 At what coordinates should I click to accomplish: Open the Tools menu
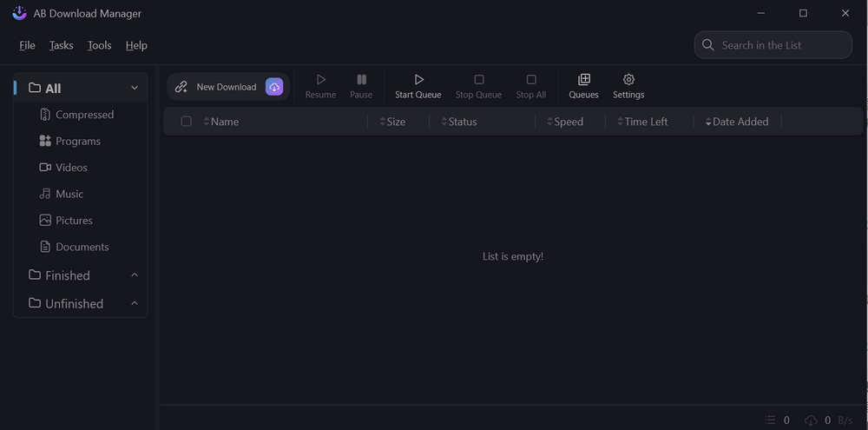tap(100, 45)
